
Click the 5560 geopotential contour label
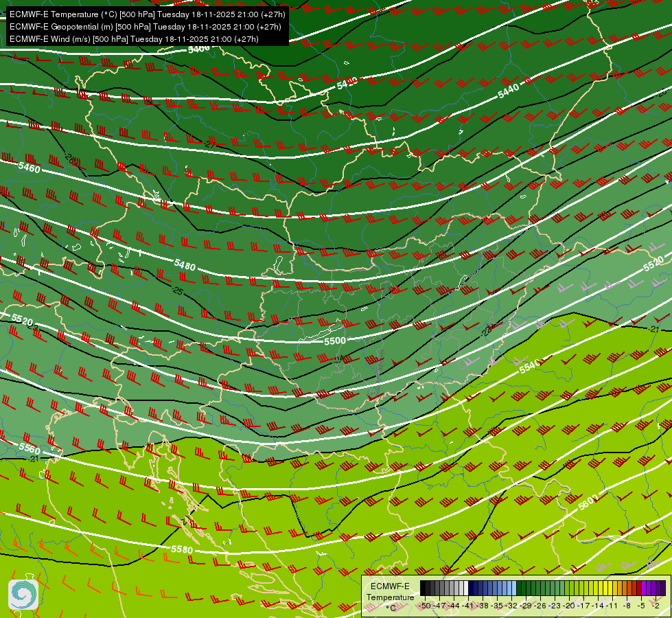tap(30, 448)
